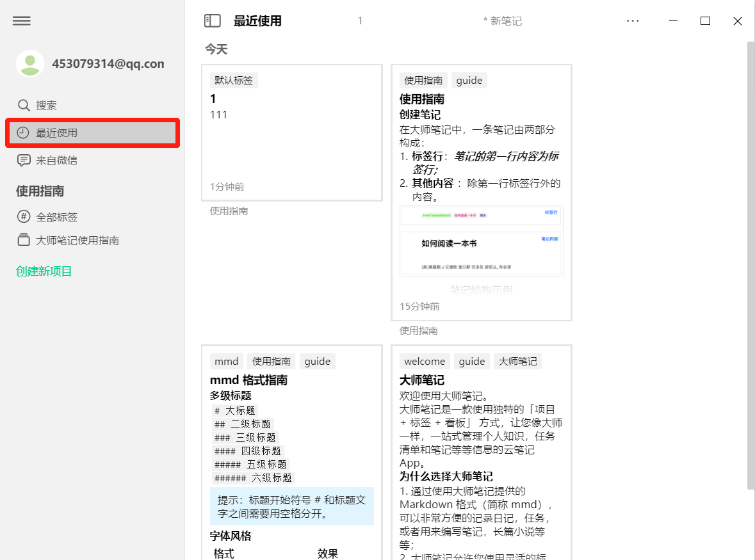Select 最近使用 in the sidebar

(x=92, y=132)
